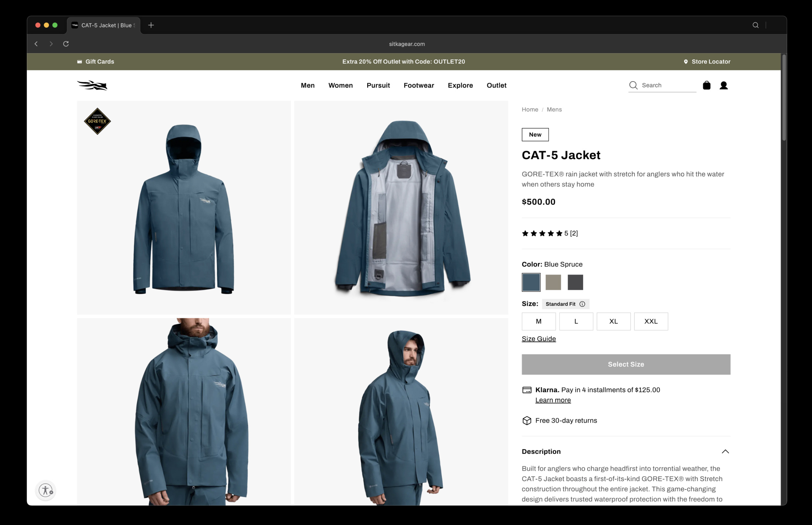Select size XL
812x525 pixels.
pyautogui.click(x=613, y=321)
